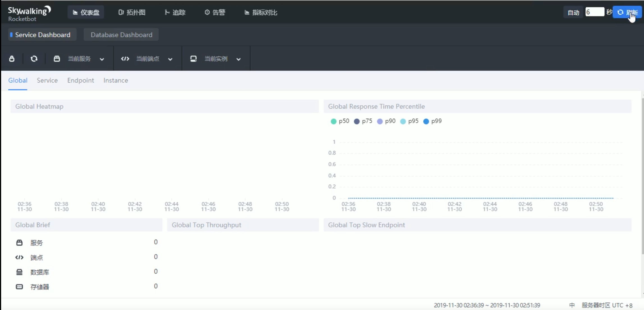Switch to the Endpoint tab
644x310 pixels.
[81, 81]
